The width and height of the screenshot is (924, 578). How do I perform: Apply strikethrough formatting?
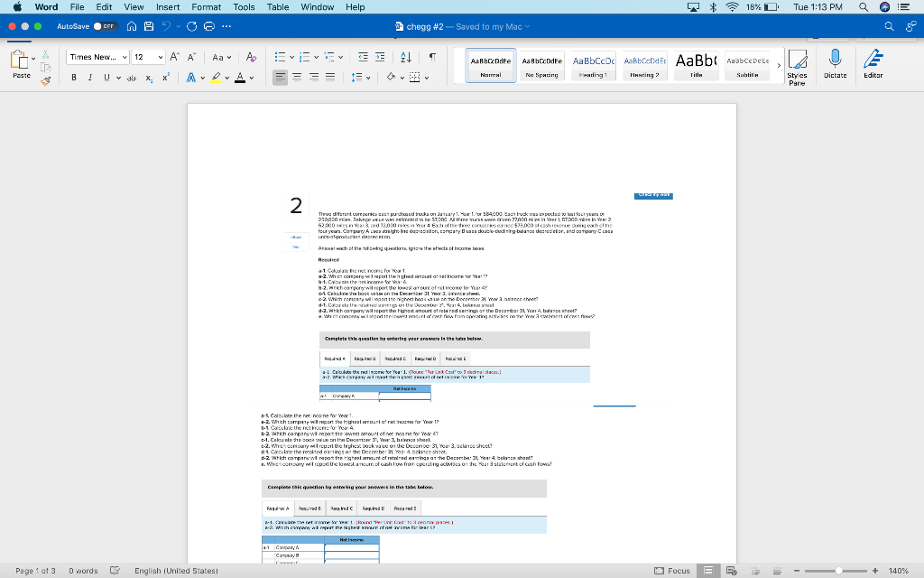132,78
